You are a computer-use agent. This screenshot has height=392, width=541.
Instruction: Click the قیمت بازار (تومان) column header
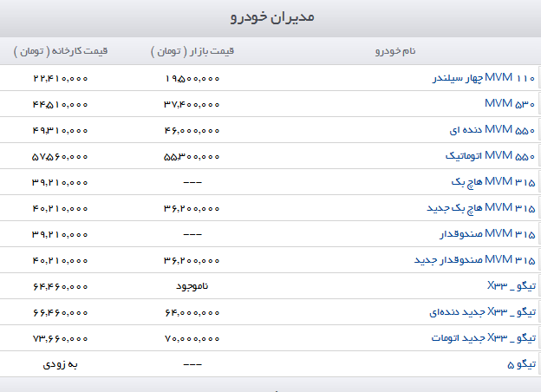coord(192,51)
